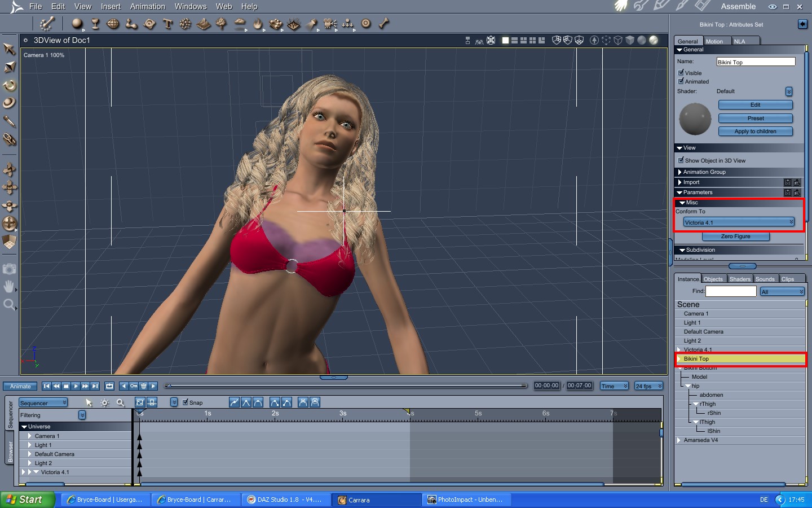Click the Apply to children button
Screen dimensions: 812x508
click(x=755, y=132)
